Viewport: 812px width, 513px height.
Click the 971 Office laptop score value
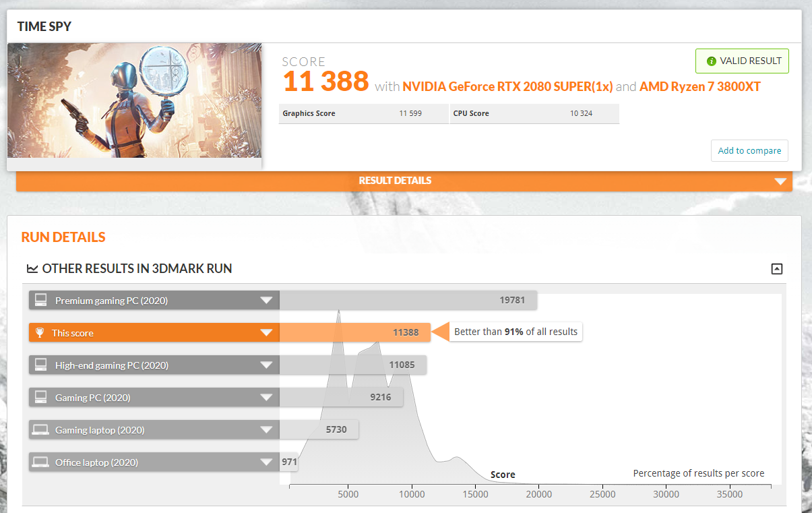tap(289, 462)
